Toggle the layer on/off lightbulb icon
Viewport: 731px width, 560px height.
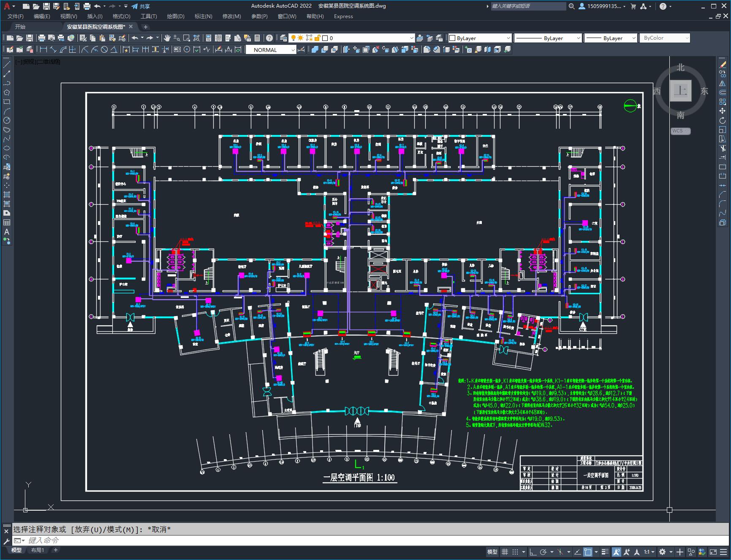coord(293,38)
